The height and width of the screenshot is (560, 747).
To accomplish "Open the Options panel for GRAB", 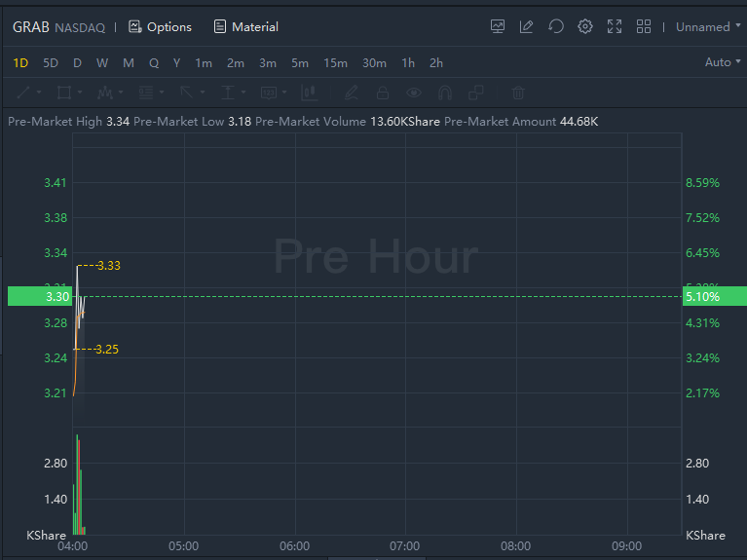I will 160,27.
